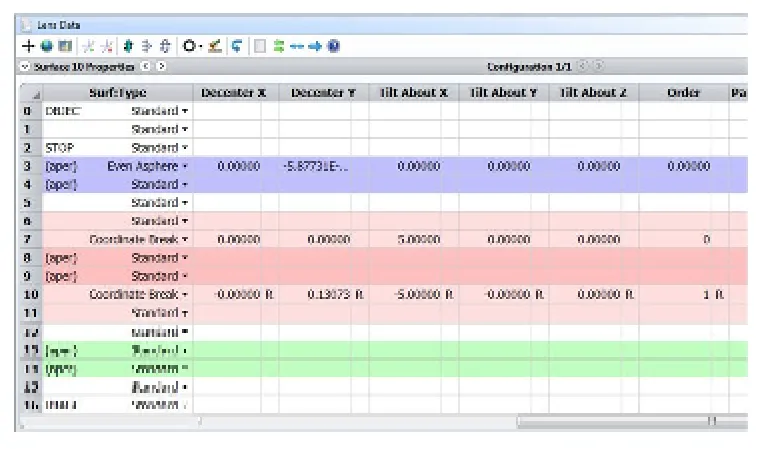Click the plus icon in the Lens Data toolbar
This screenshot has height=449, width=777.
click(28, 46)
